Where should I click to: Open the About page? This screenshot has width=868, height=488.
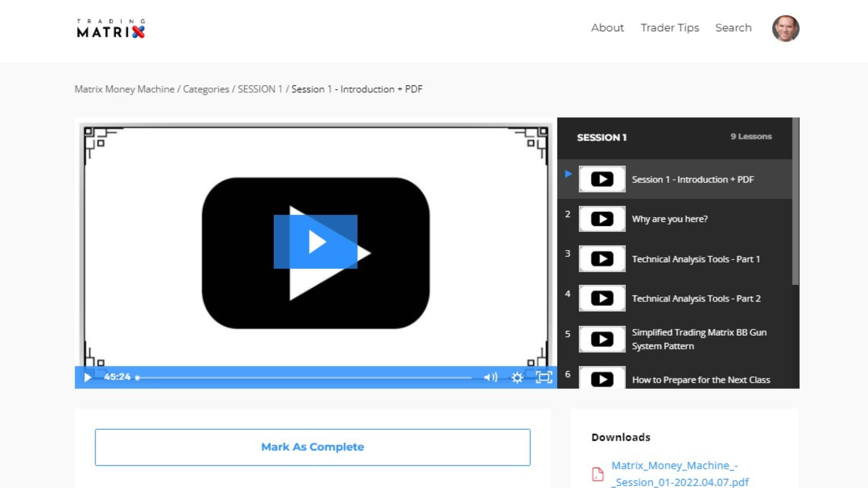tap(607, 28)
